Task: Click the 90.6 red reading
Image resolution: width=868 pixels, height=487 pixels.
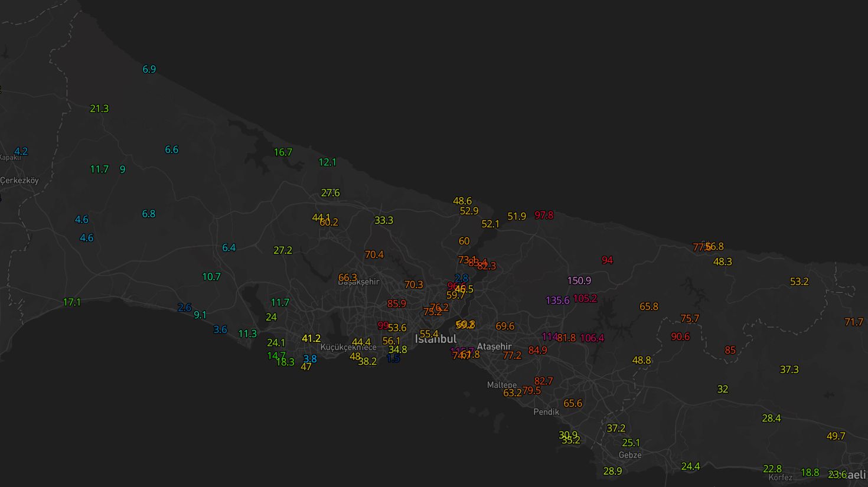Action: pyautogui.click(x=680, y=336)
